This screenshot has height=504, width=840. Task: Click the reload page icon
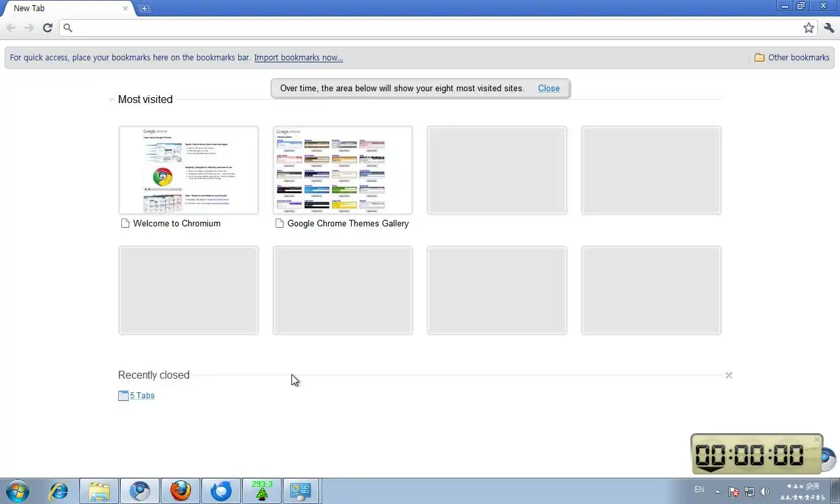(x=47, y=28)
